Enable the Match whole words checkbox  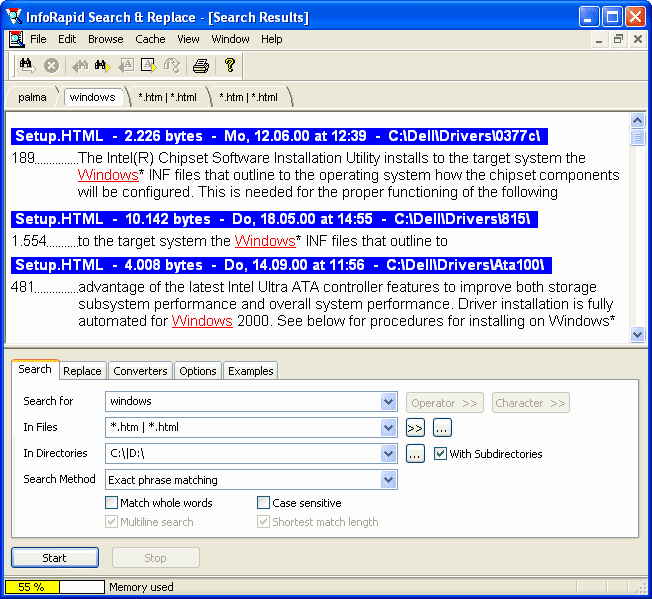click(x=112, y=503)
